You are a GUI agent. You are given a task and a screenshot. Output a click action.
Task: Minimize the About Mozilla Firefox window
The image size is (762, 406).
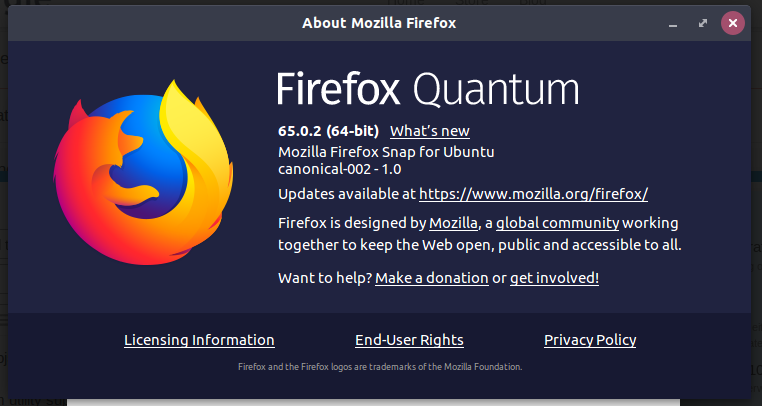click(x=673, y=23)
